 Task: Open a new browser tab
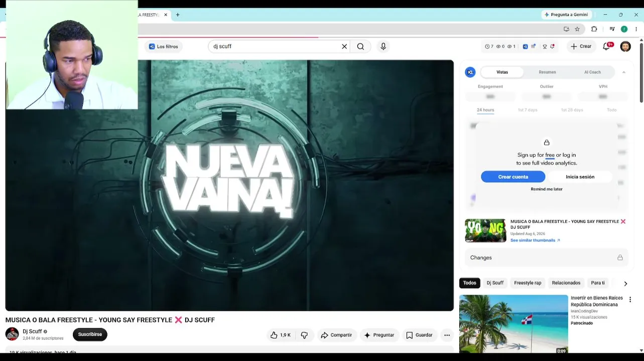tap(178, 15)
